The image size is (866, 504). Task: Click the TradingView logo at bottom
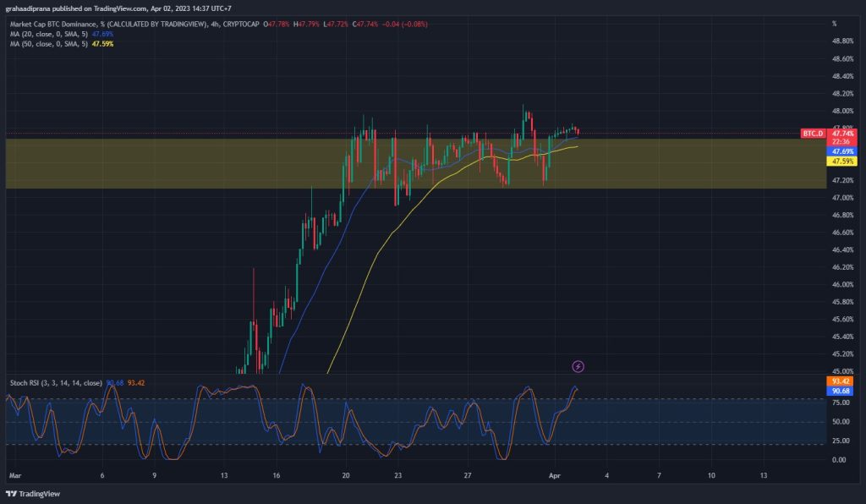pyautogui.click(x=33, y=494)
